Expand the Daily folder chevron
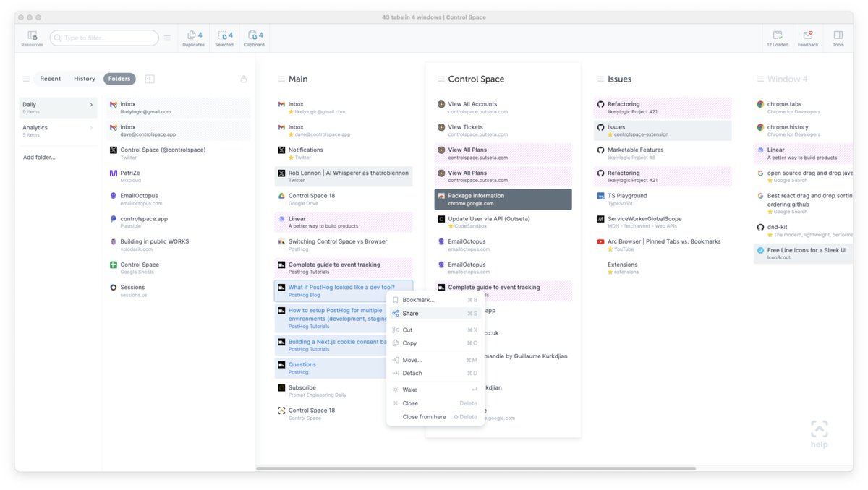Image resolution: width=868 pixels, height=490 pixels. pyautogui.click(x=91, y=105)
